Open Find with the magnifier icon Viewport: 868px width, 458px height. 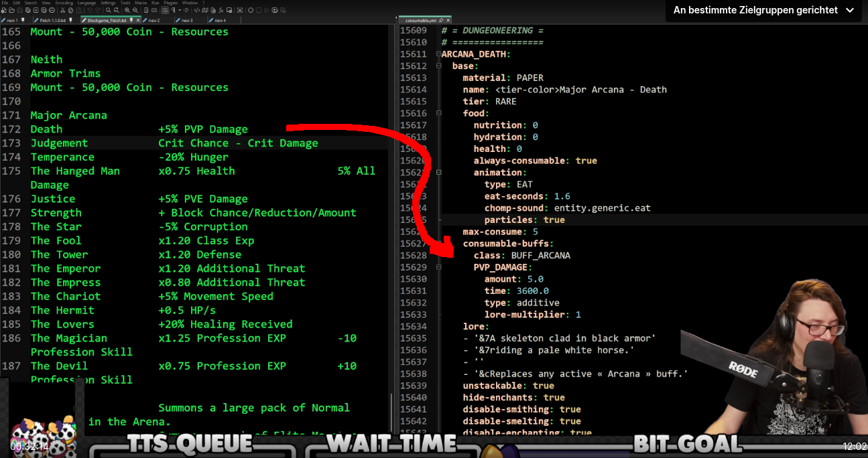pos(109,10)
